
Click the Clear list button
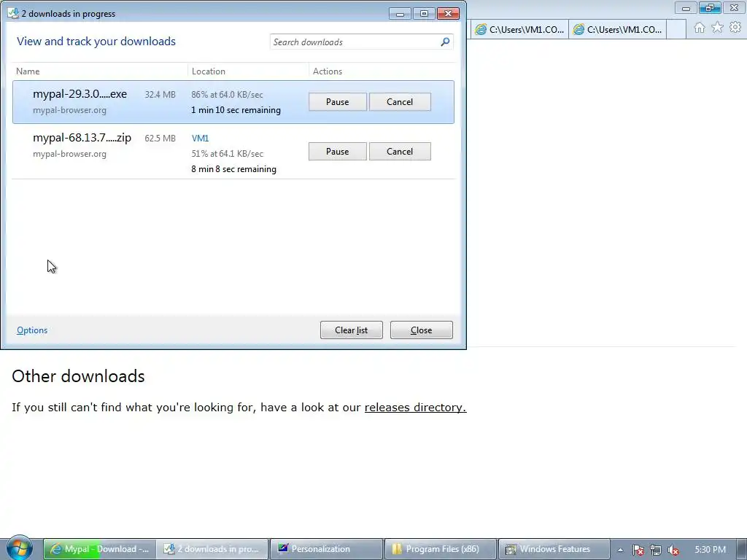[x=351, y=330]
